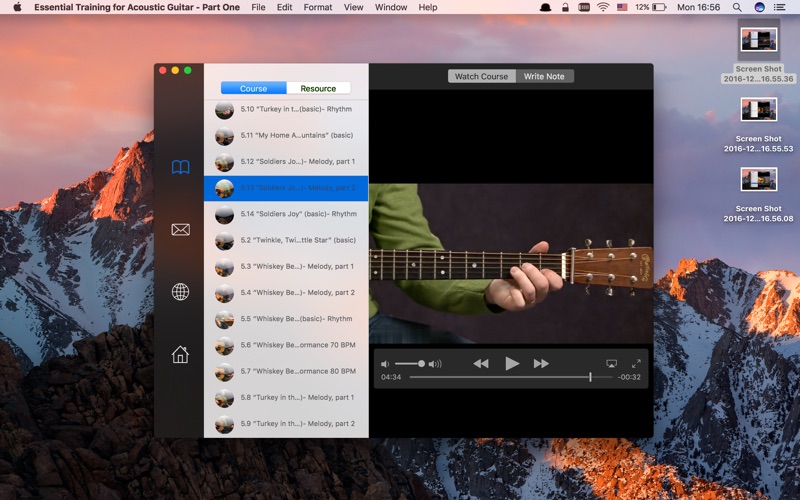The image size is (800, 500).
Task: Select Screen Shot 2016-12...16.55.36 desktop file
Action: [759, 52]
